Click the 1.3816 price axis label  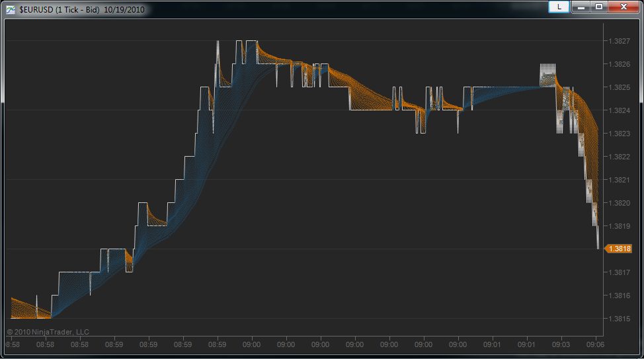[619, 296]
